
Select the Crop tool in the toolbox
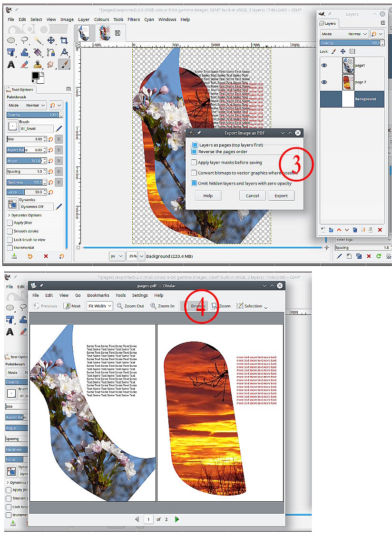pyautogui.click(x=64, y=40)
